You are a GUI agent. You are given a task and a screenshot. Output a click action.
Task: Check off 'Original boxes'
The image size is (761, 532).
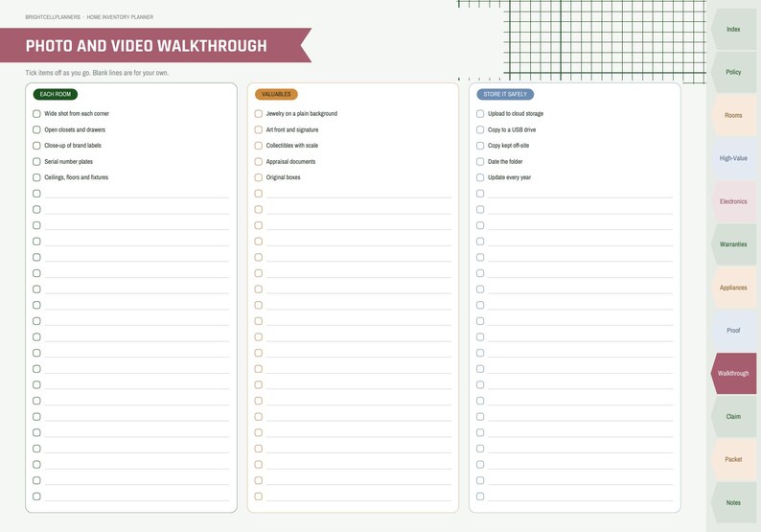click(x=258, y=177)
